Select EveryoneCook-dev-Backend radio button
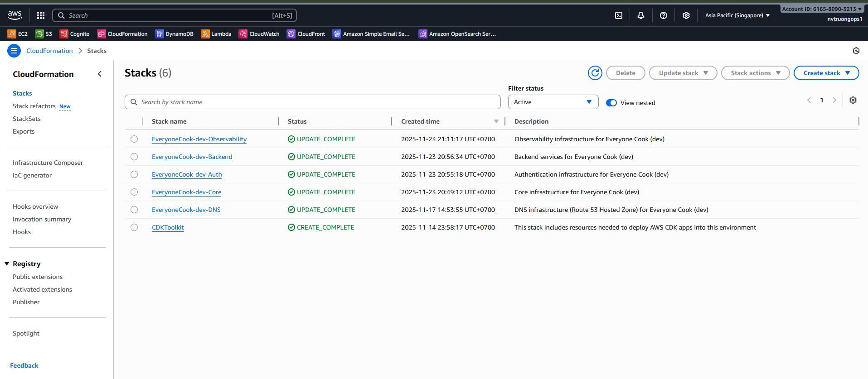This screenshot has width=868, height=379. click(x=134, y=157)
